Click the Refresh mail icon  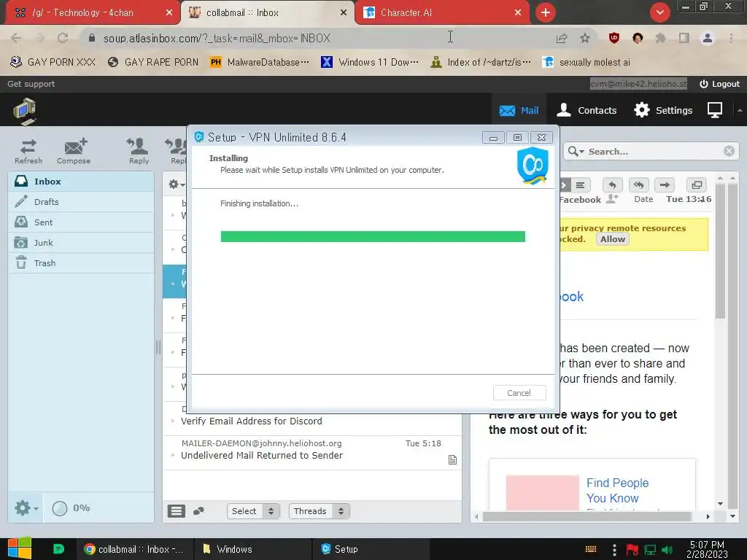click(28, 152)
